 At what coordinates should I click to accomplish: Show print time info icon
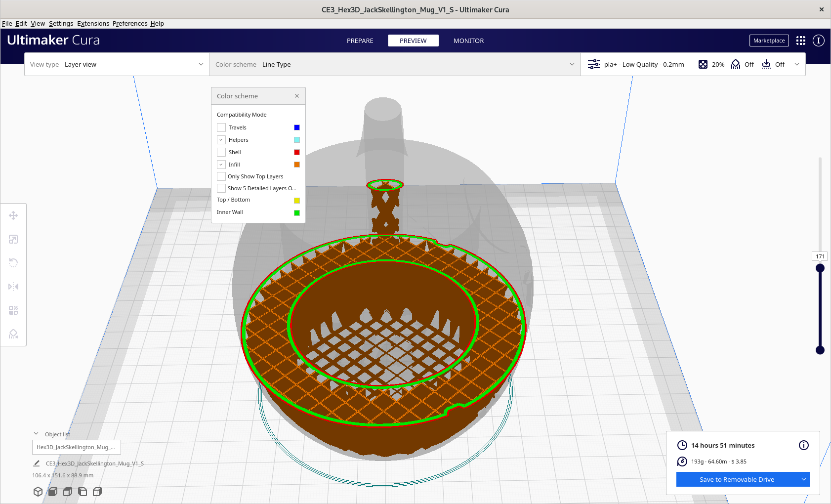[x=804, y=445]
